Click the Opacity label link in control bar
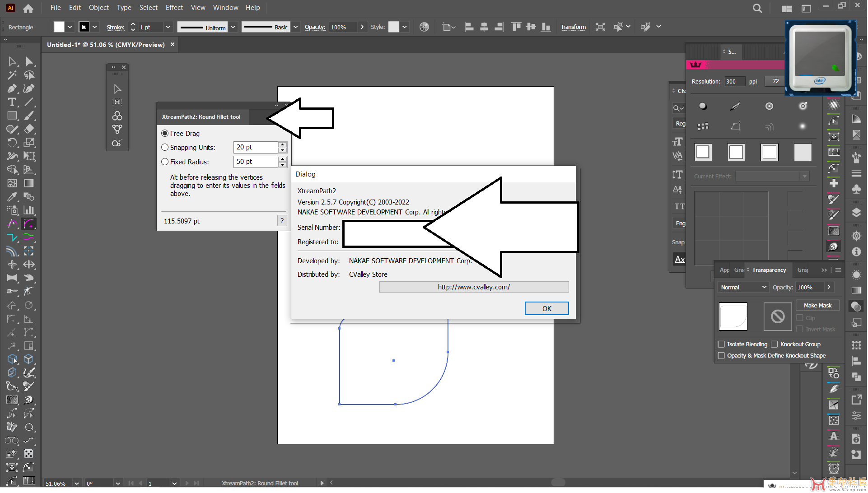Viewport: 868px width, 493px height. tap(315, 27)
